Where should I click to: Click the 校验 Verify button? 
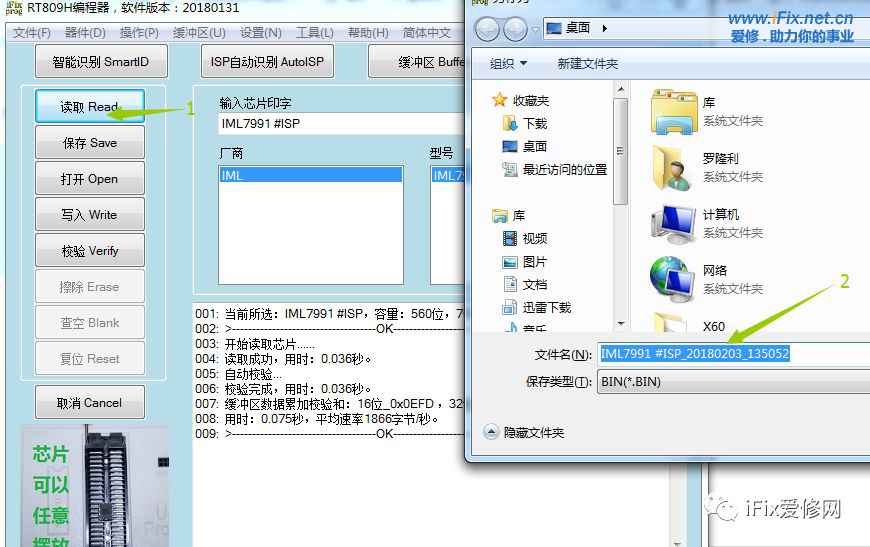90,251
